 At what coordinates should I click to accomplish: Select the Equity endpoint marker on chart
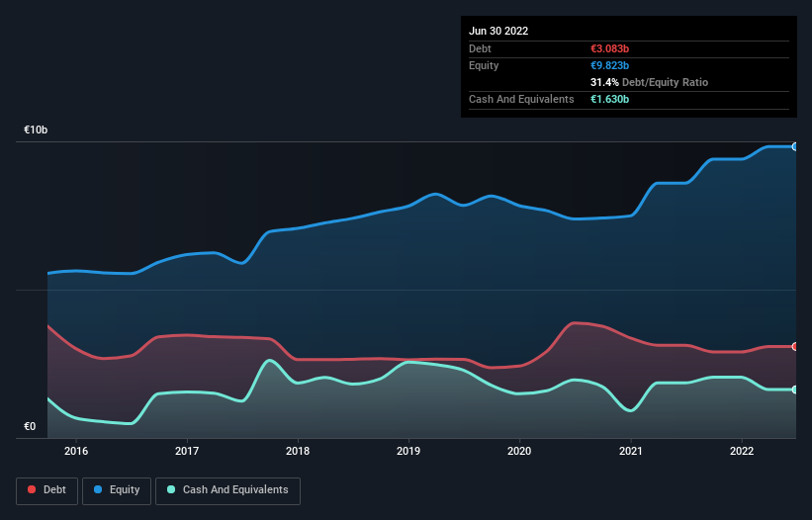(x=795, y=147)
